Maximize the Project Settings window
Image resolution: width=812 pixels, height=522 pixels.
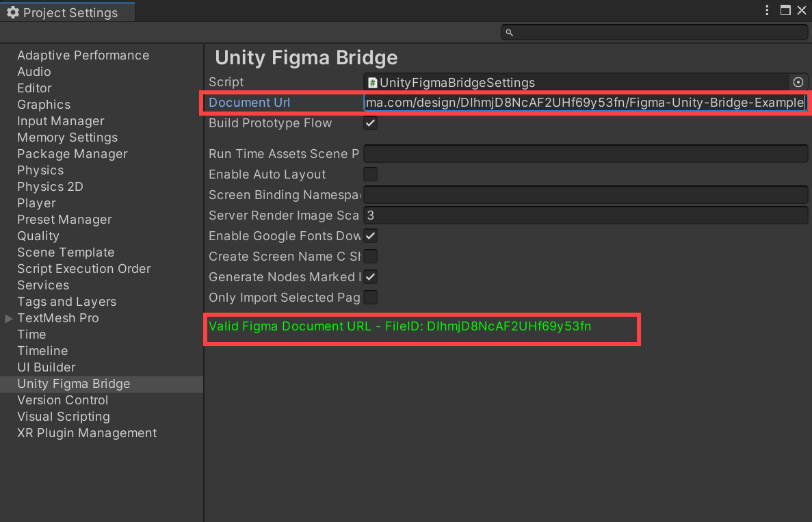[785, 10]
